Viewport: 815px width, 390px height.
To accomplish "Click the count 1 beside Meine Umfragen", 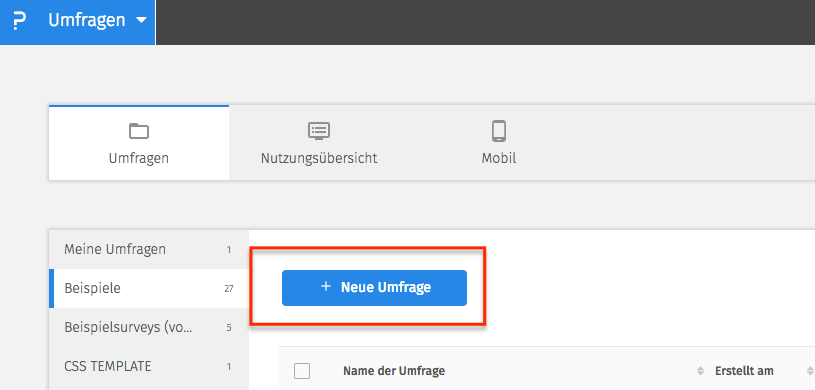I will (x=229, y=250).
